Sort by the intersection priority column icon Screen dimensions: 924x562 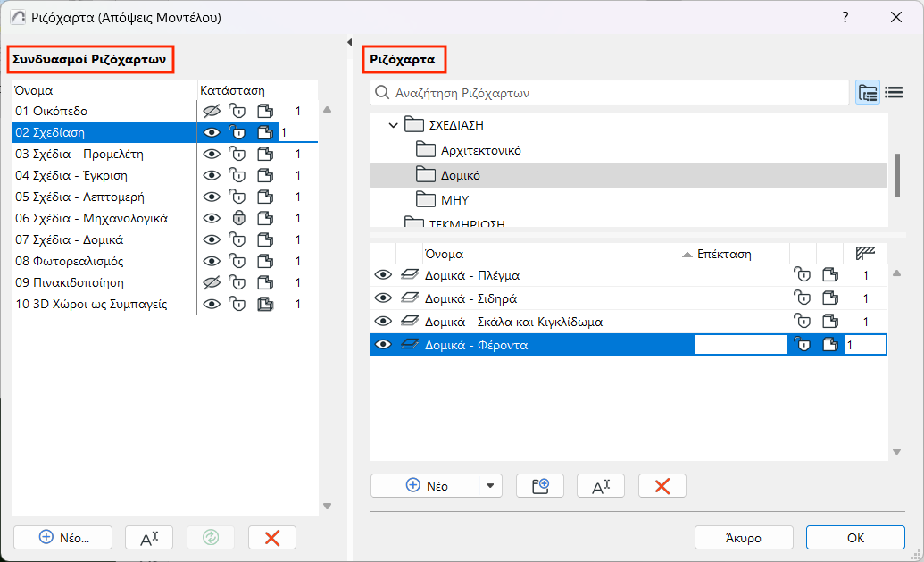click(x=865, y=254)
